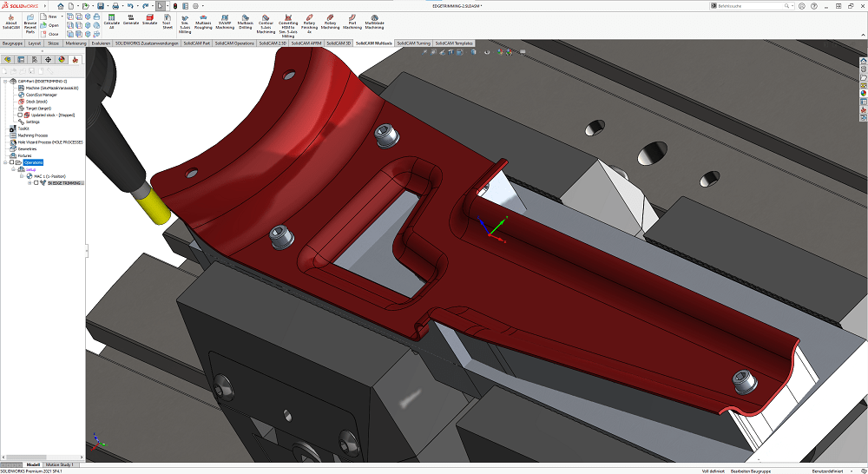Switch to the SolidCAM 2.5D tab
Screen dimensions: 868x474
tap(273, 43)
